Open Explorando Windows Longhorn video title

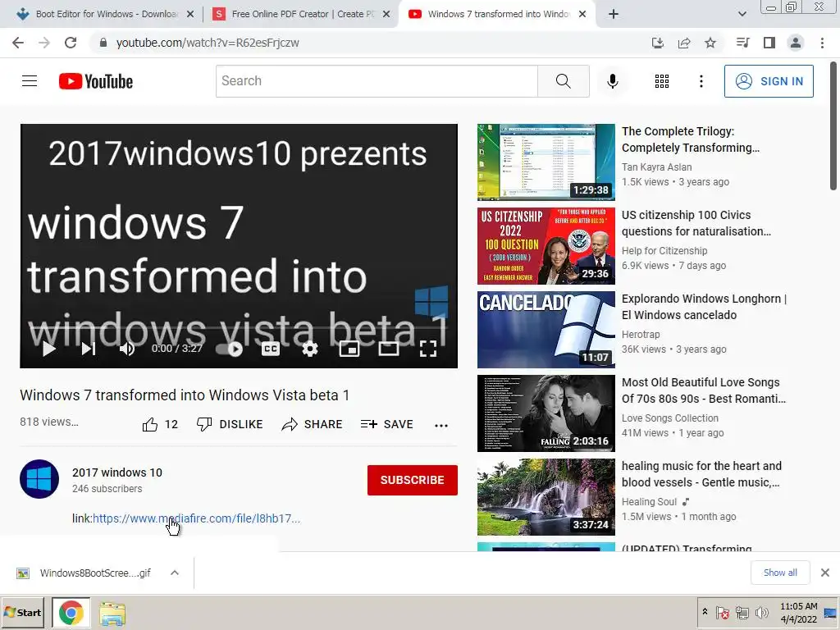704,307
